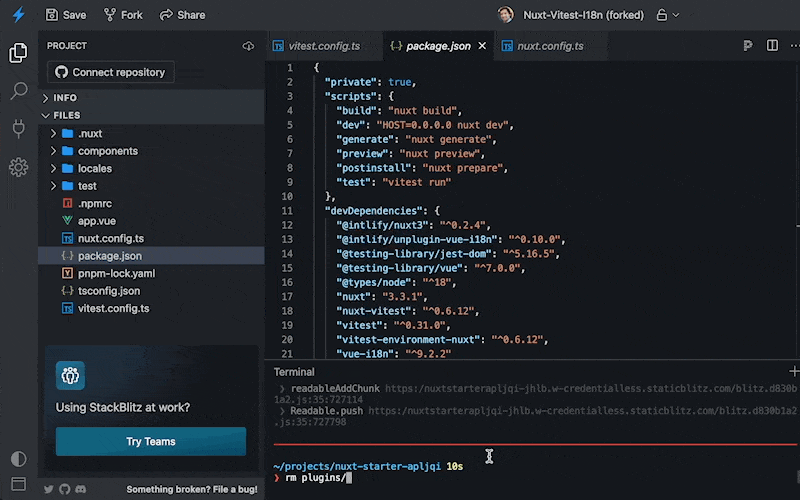Click the Try Teams button
This screenshot has width=800, height=500.
tap(151, 441)
